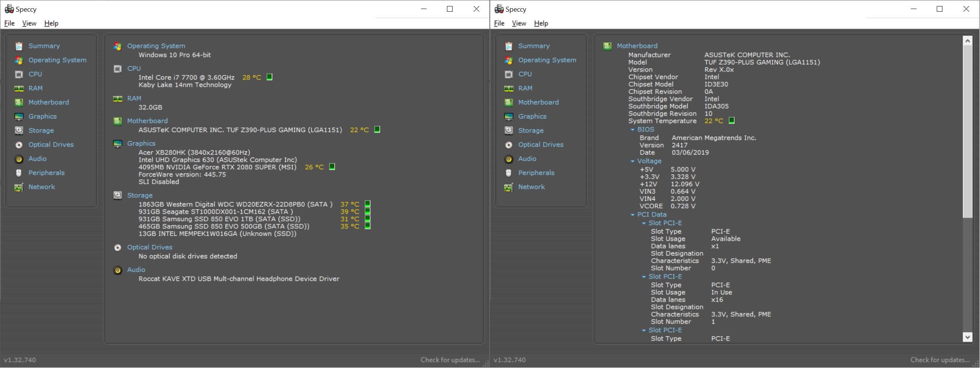The width and height of the screenshot is (980, 368).
Task: Collapse the Voltage section
Action: click(633, 161)
